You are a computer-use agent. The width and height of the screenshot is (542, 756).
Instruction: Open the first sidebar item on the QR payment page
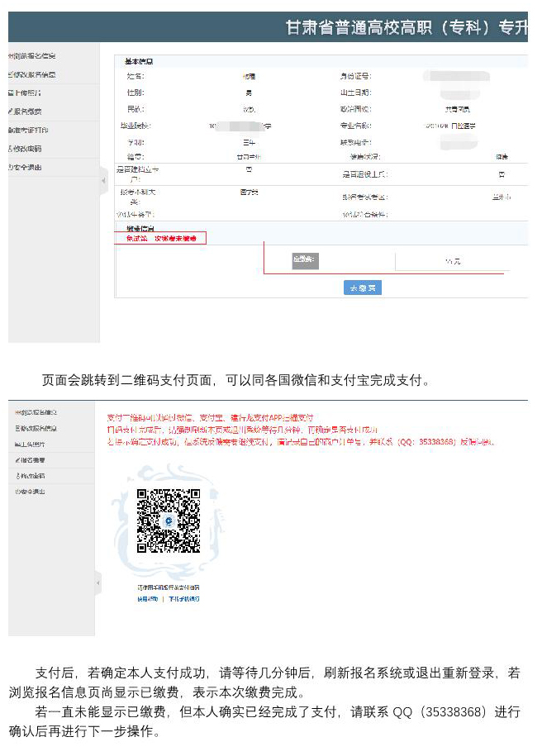(x=36, y=413)
